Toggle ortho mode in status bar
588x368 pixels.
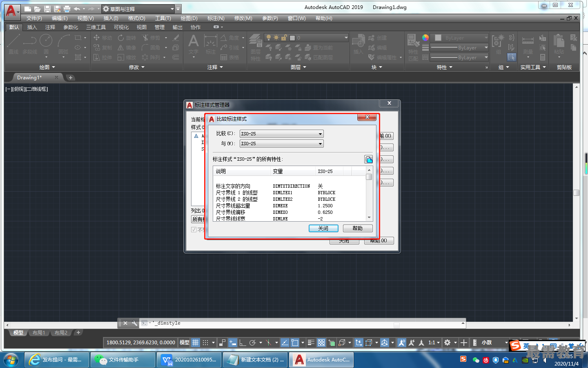coord(243,343)
